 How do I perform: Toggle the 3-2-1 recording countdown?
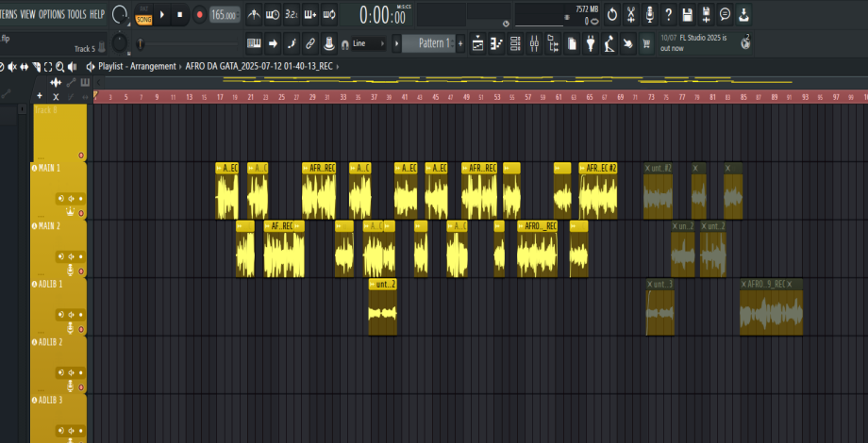pyautogui.click(x=292, y=15)
